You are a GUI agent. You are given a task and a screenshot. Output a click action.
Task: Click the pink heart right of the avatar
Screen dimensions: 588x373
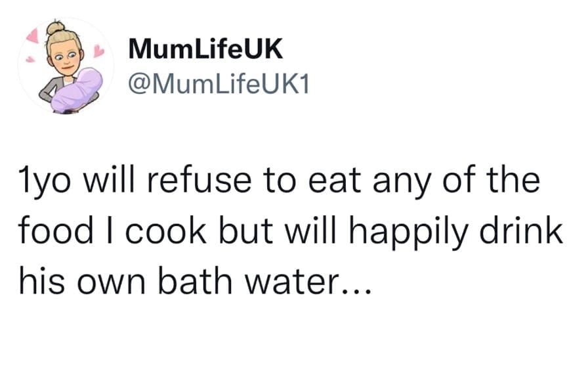(98, 51)
